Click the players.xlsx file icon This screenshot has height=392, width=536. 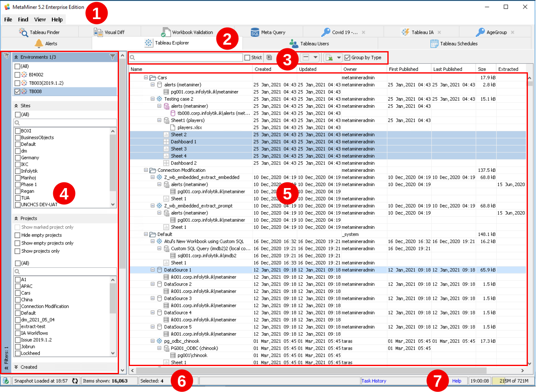[173, 127]
